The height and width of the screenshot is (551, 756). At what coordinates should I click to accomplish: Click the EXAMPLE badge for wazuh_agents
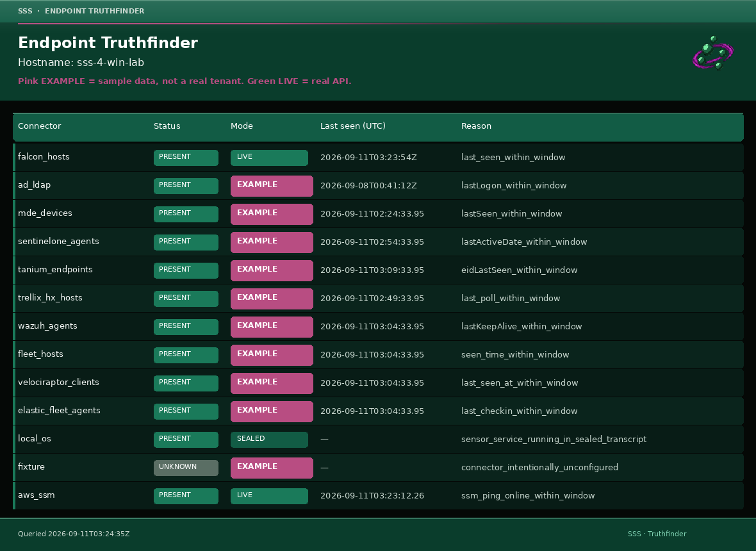[272, 327]
